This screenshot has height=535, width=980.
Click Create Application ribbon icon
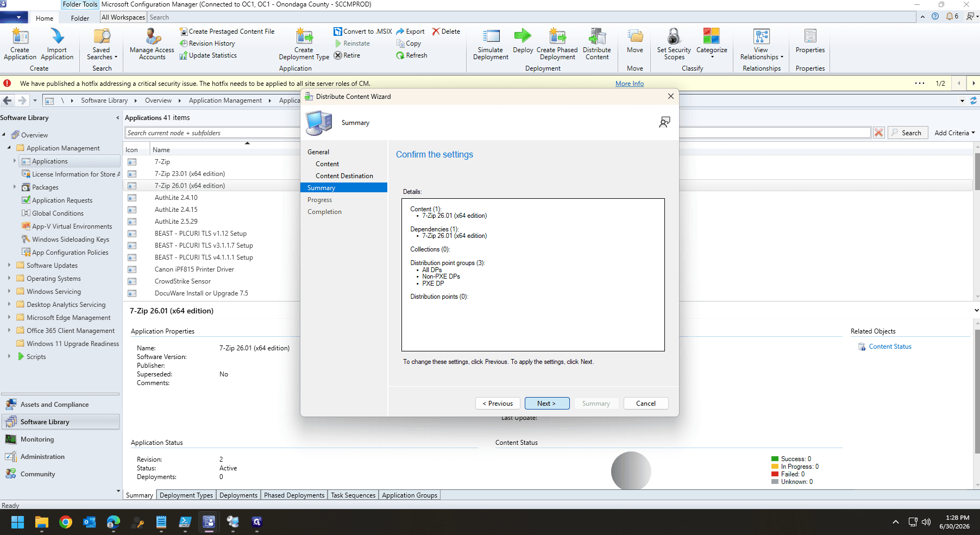click(20, 44)
